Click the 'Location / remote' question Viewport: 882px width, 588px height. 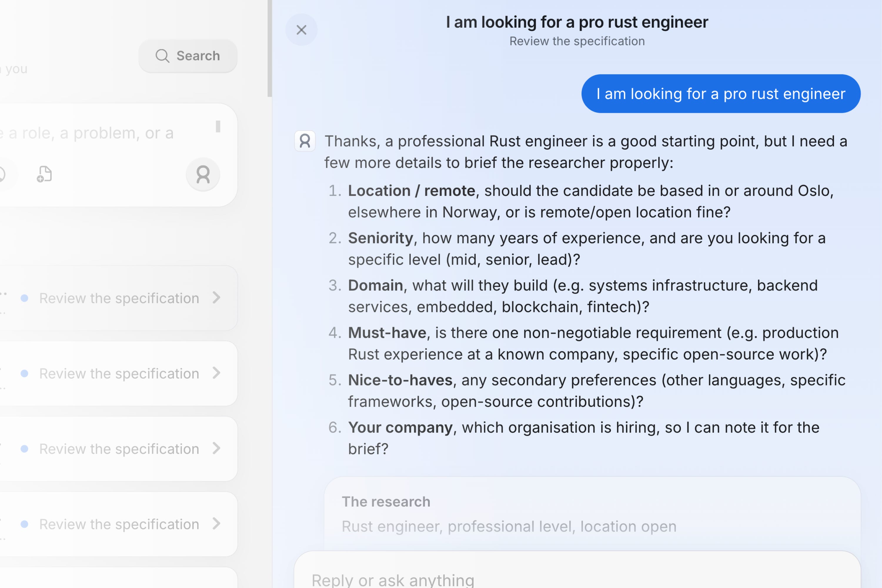click(x=591, y=201)
